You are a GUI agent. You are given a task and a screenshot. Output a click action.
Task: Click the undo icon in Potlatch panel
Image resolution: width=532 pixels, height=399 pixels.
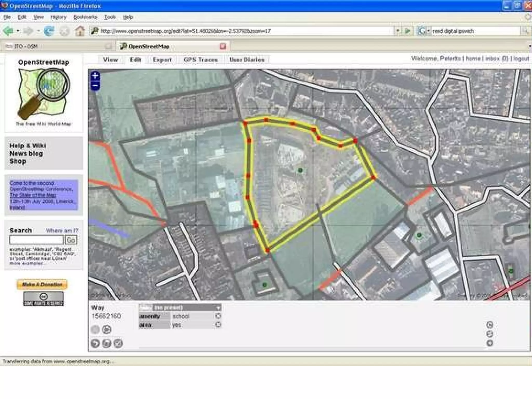[95, 343]
